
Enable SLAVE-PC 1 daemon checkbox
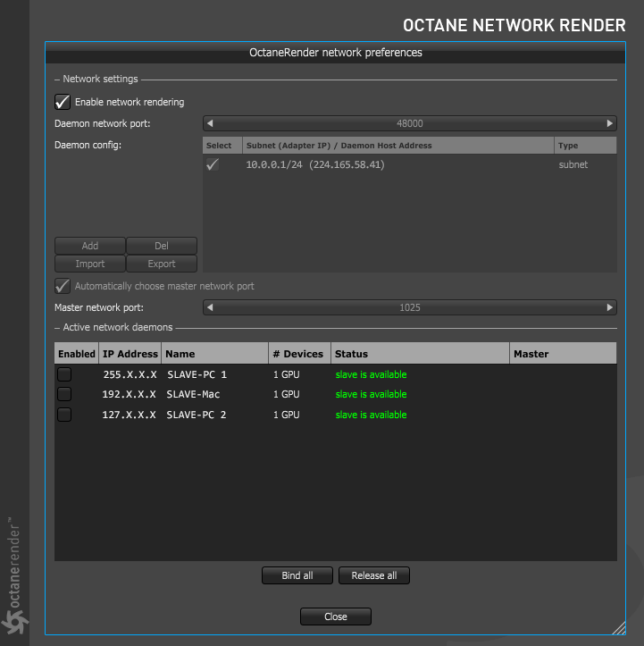click(x=64, y=374)
